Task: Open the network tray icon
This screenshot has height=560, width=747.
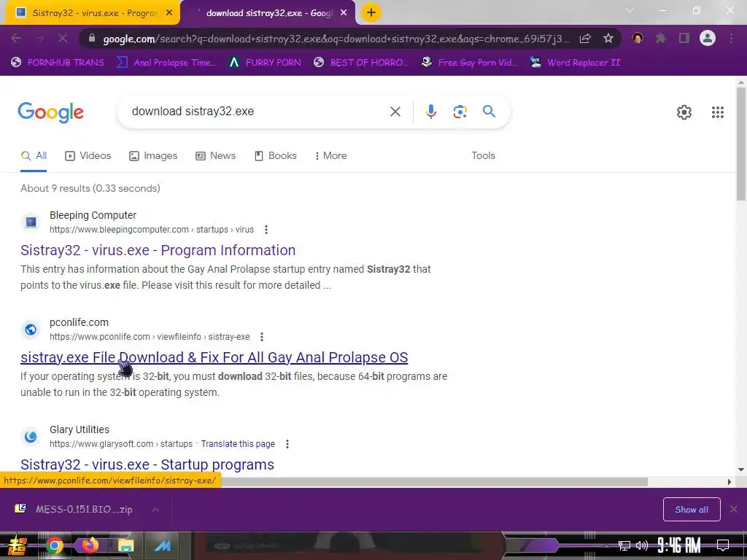Action: [624, 545]
